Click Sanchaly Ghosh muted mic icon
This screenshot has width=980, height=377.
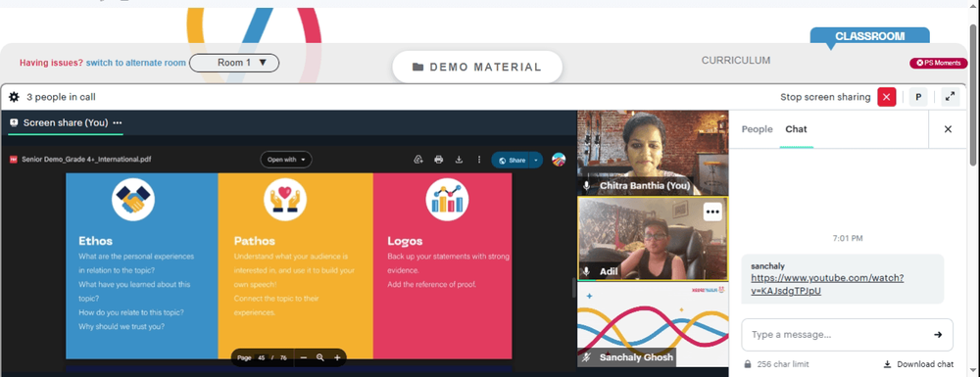click(x=586, y=357)
